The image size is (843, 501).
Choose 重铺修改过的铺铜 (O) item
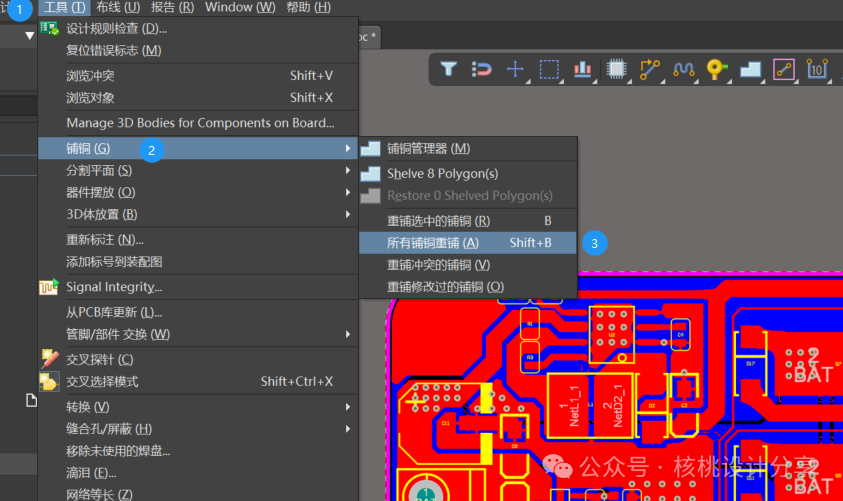tap(468, 287)
